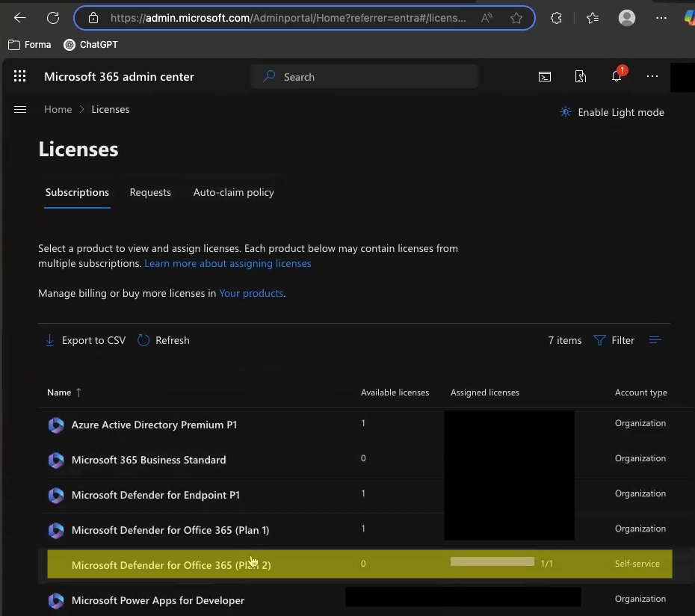Switch to the Requests tab
Screen dimensions: 695x616
point(150,192)
